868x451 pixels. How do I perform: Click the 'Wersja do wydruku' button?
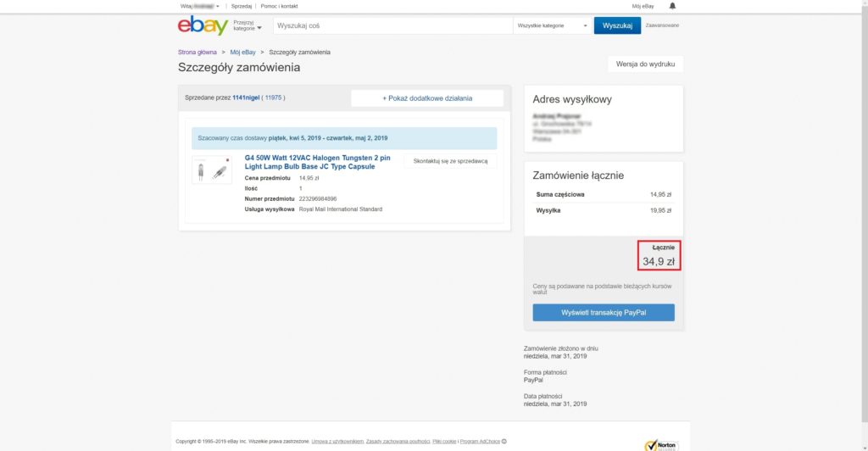coord(645,64)
